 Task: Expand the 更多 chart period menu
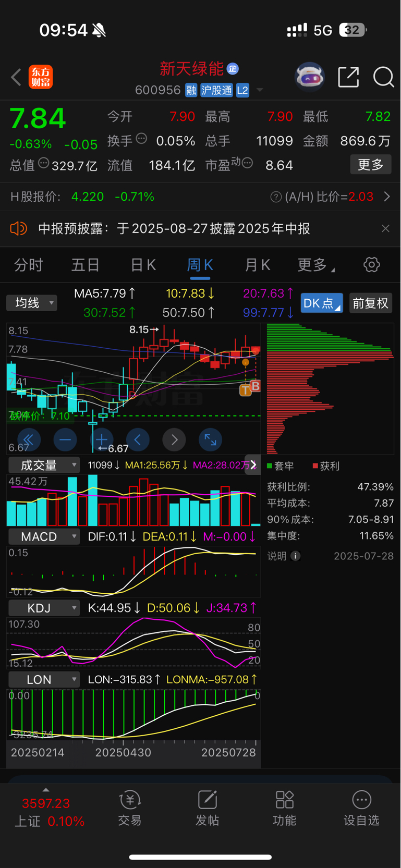coord(315,265)
